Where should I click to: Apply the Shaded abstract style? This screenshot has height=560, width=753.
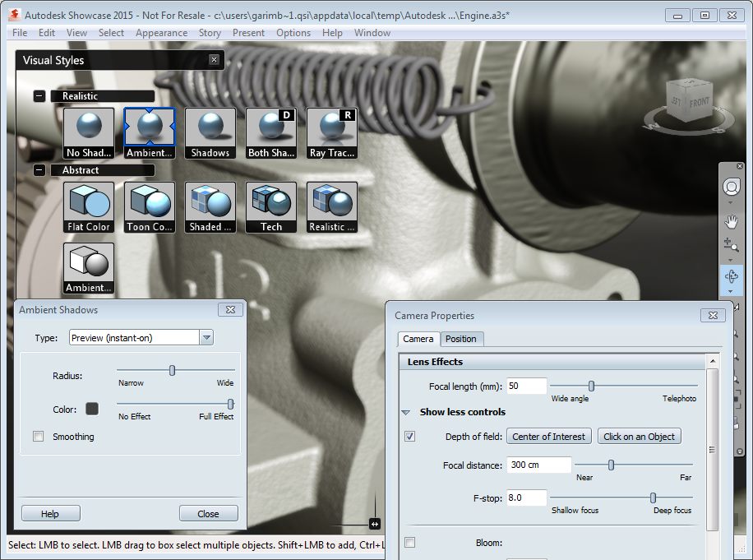point(210,207)
